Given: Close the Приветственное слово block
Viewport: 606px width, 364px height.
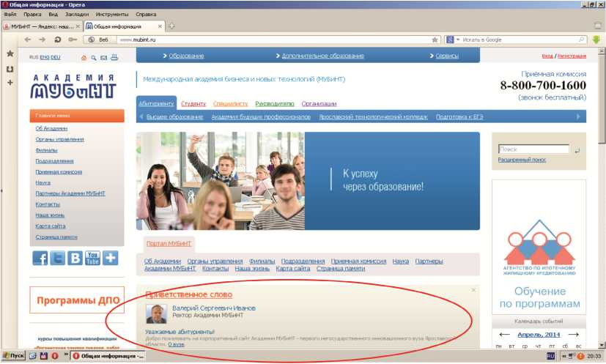Looking at the screenshot, I should click(473, 290).
